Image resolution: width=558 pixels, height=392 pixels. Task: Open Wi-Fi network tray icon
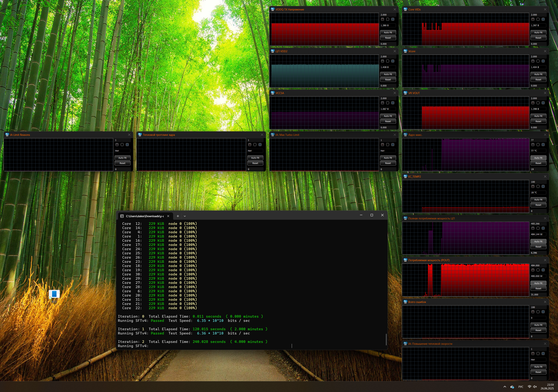(529, 387)
